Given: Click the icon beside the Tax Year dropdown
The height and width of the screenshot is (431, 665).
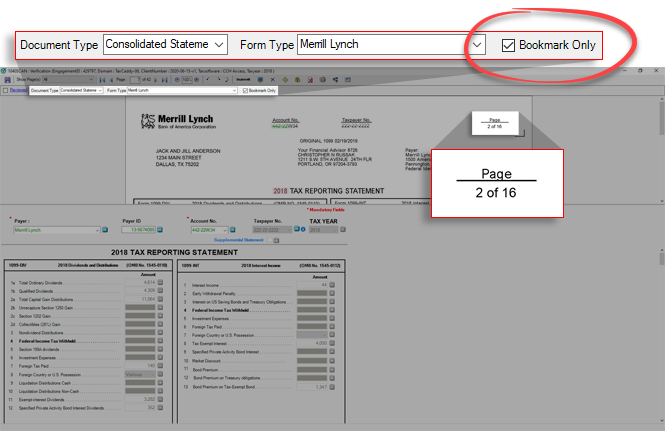Looking at the screenshot, I should pos(343,229).
